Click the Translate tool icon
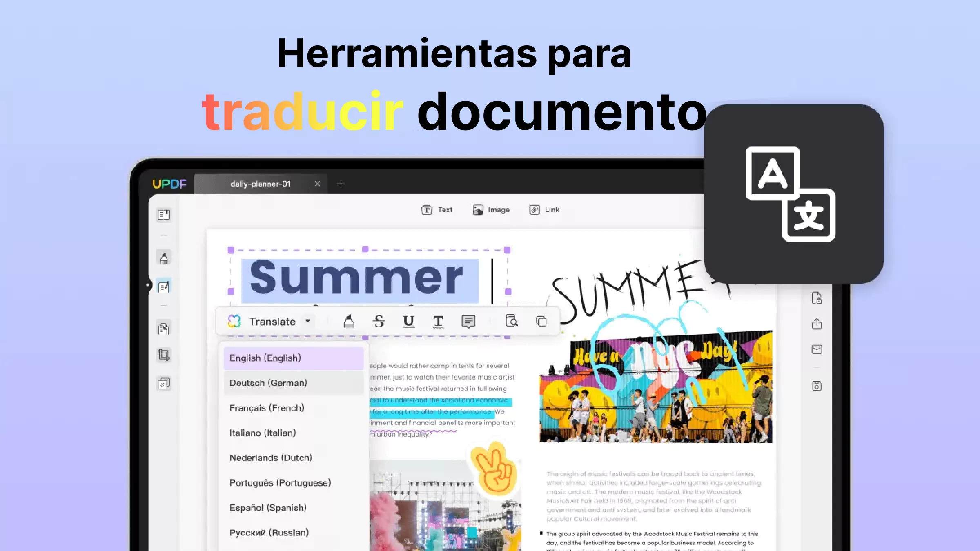980x551 pixels. [x=235, y=321]
